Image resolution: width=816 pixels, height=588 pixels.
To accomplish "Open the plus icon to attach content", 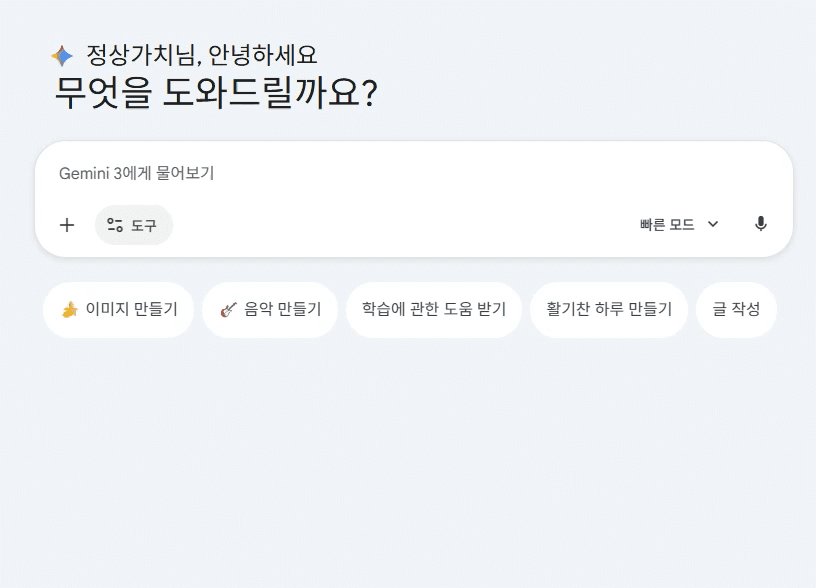I will pyautogui.click(x=67, y=225).
